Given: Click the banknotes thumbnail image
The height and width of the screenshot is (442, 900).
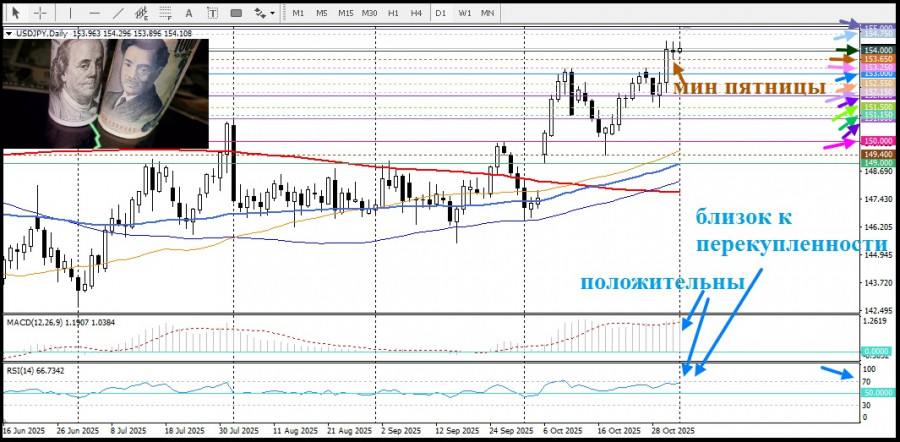Looking at the screenshot, I should click(x=106, y=92).
